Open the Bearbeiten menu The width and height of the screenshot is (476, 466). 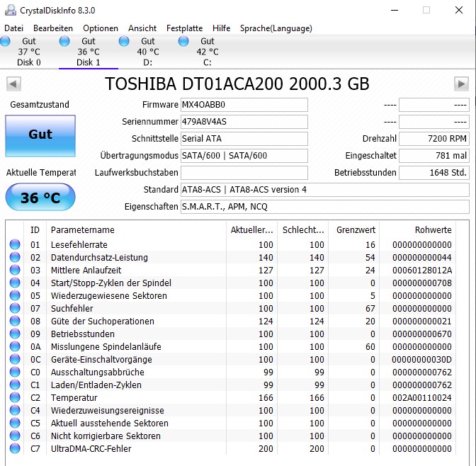[x=53, y=28]
